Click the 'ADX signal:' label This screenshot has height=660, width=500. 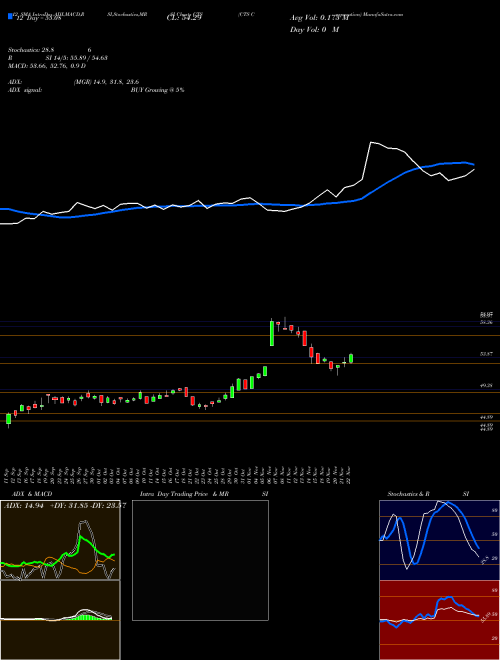(25, 90)
